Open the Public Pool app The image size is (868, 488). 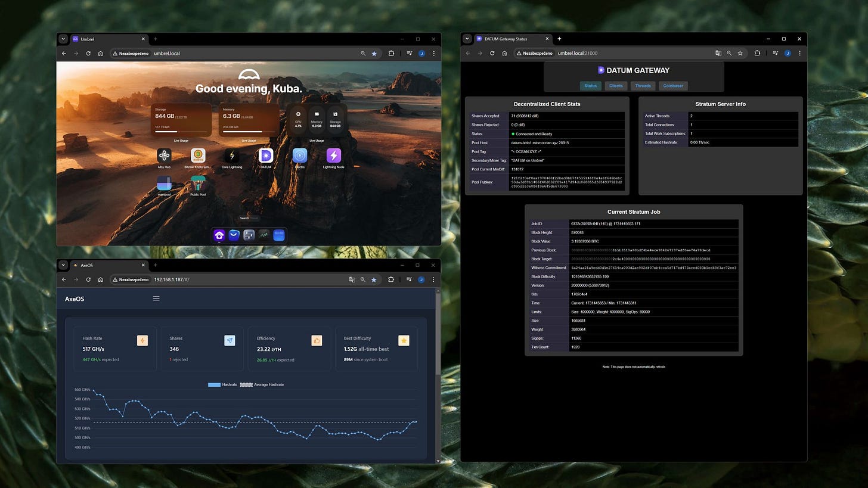click(198, 184)
